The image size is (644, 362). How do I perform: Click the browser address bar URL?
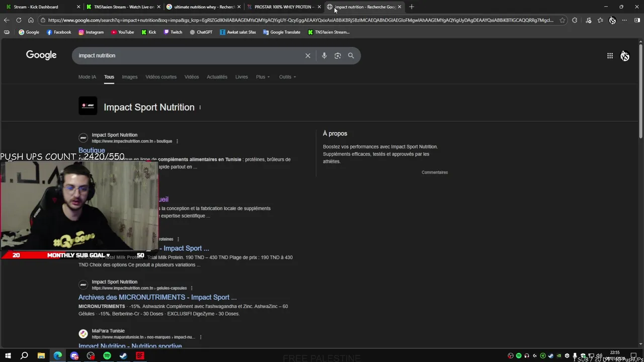click(x=300, y=20)
